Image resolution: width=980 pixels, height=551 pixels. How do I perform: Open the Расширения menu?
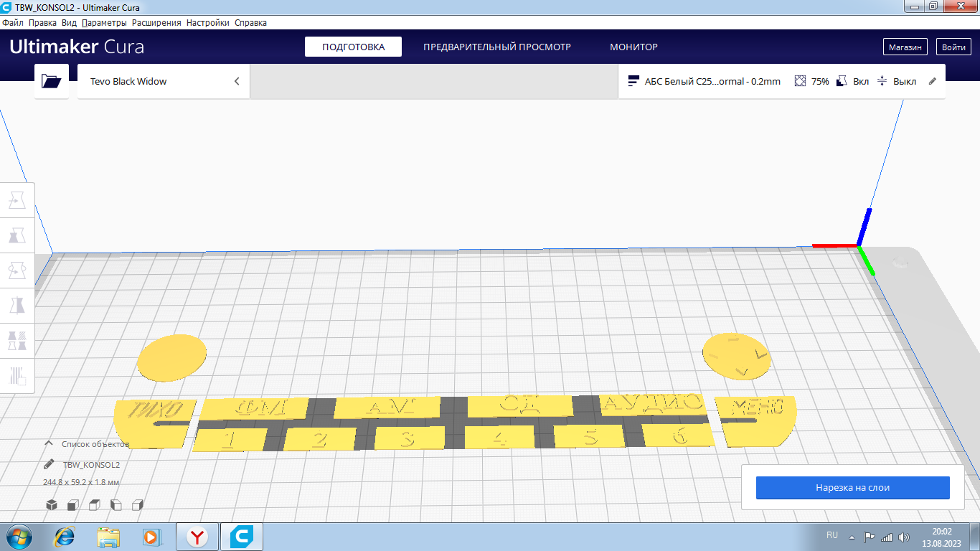pos(156,22)
